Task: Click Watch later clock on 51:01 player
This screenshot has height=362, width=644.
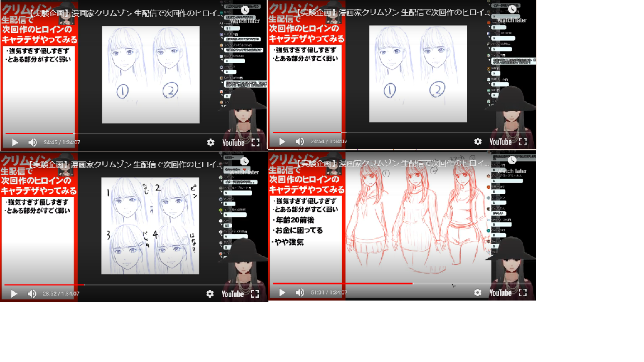Action: coord(512,160)
